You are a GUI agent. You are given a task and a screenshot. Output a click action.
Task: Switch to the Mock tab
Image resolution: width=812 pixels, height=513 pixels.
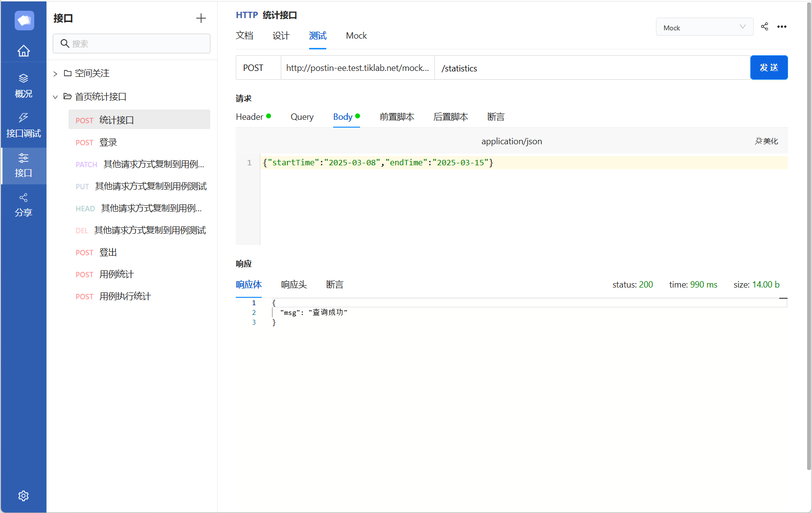pyautogui.click(x=356, y=36)
